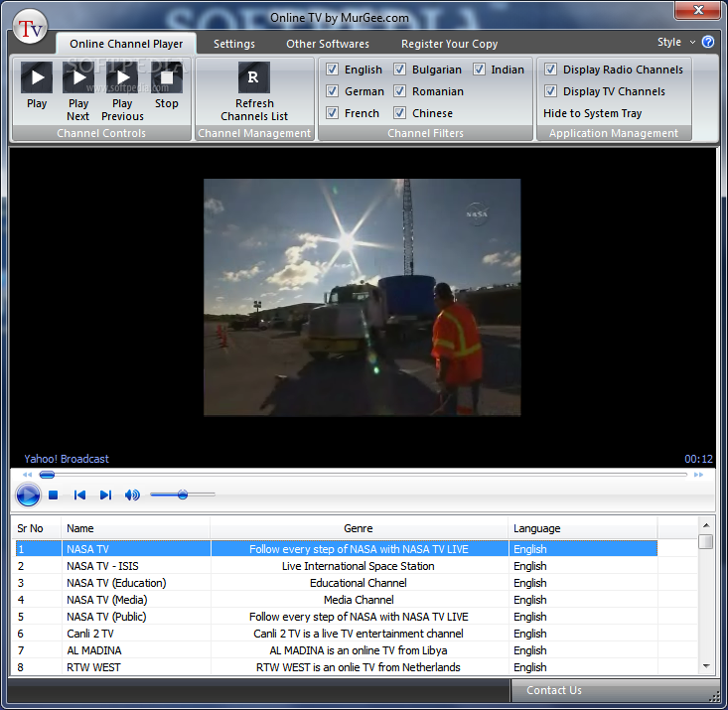Viewport: 728px width, 710px height.
Task: Select the NASA TV (Public) row
Action: pos(337,617)
